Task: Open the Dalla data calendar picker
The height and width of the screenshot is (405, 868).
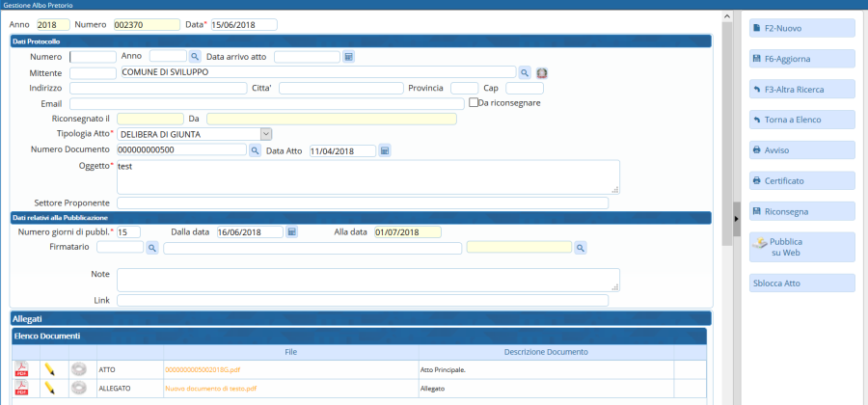Action: coord(291,232)
